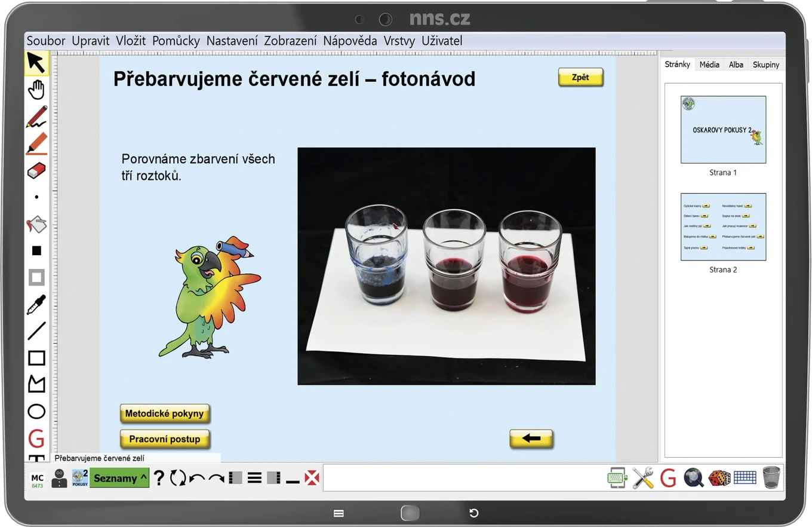Open the Zobrazení menu

pyautogui.click(x=290, y=41)
